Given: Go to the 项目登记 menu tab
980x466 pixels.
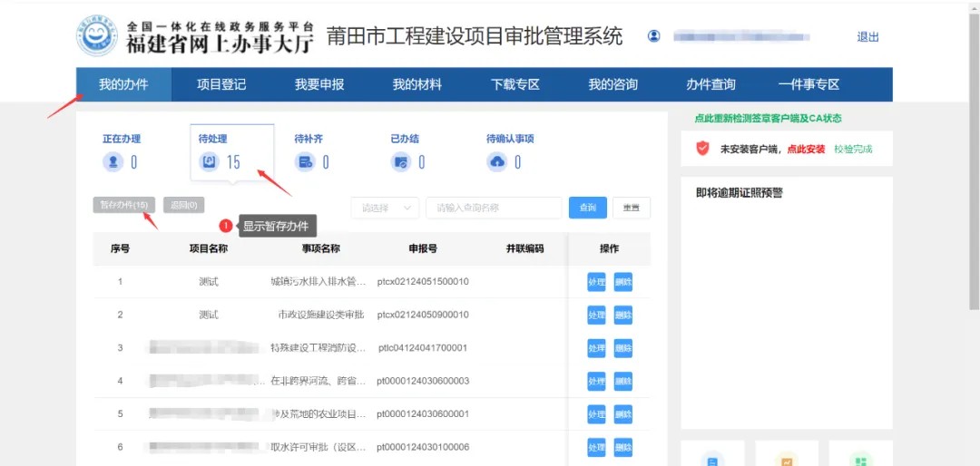Looking at the screenshot, I should [221, 84].
